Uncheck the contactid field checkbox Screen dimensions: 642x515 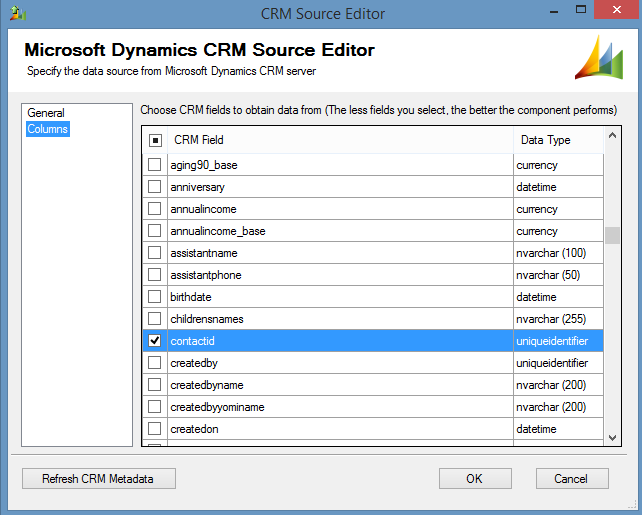(155, 341)
